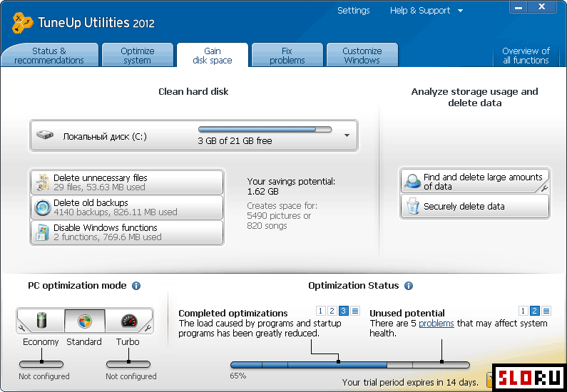Click the disk usage bar for drive C:
Viewport: 567px width, 392px height.
[265, 129]
